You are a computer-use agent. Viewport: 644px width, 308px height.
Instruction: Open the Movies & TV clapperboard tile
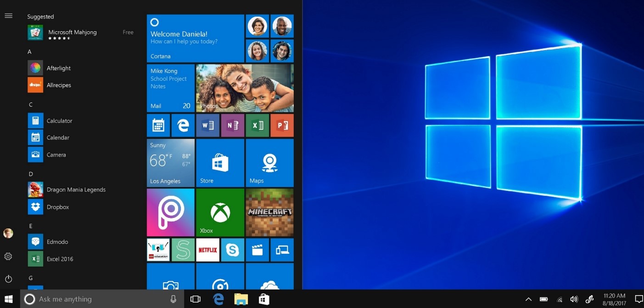pyautogui.click(x=257, y=250)
